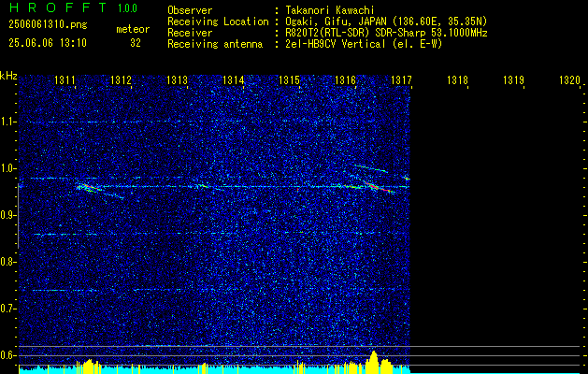
Task: Click the 'Receiving Location' field label
Action: 218,22
